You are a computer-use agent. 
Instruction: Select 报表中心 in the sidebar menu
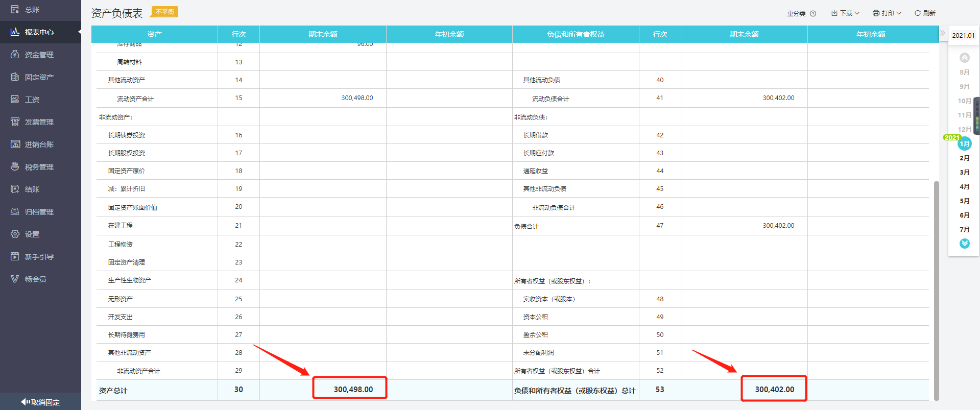39,32
